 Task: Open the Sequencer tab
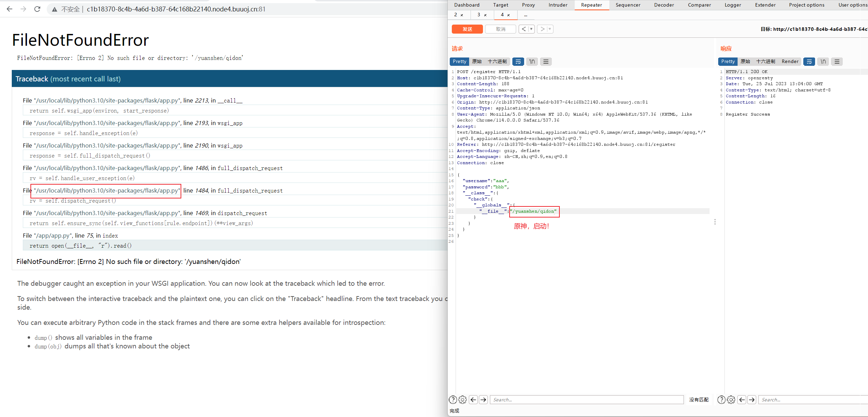point(628,5)
